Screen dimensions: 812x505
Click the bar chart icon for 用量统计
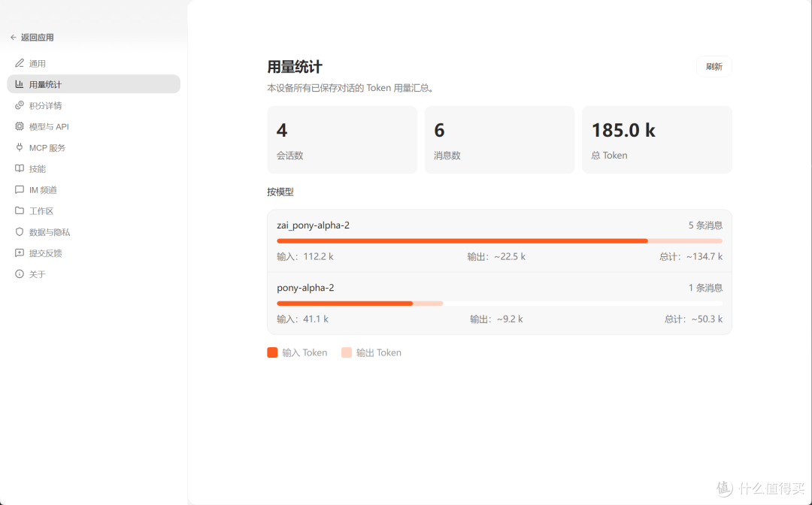pos(19,84)
